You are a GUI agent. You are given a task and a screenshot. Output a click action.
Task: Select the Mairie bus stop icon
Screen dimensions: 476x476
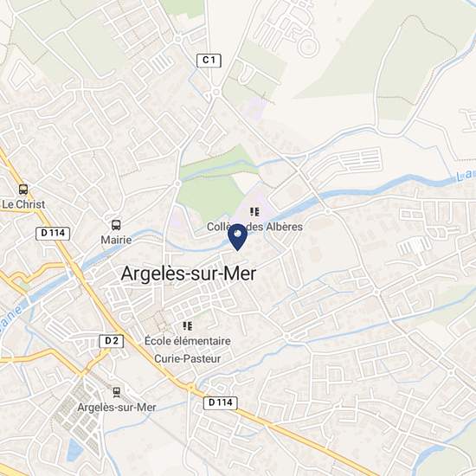(116, 225)
